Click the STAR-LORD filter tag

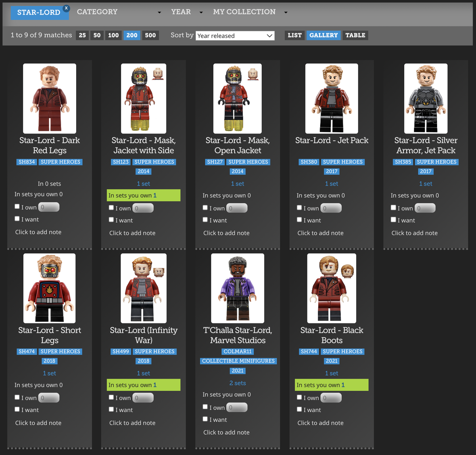point(39,12)
